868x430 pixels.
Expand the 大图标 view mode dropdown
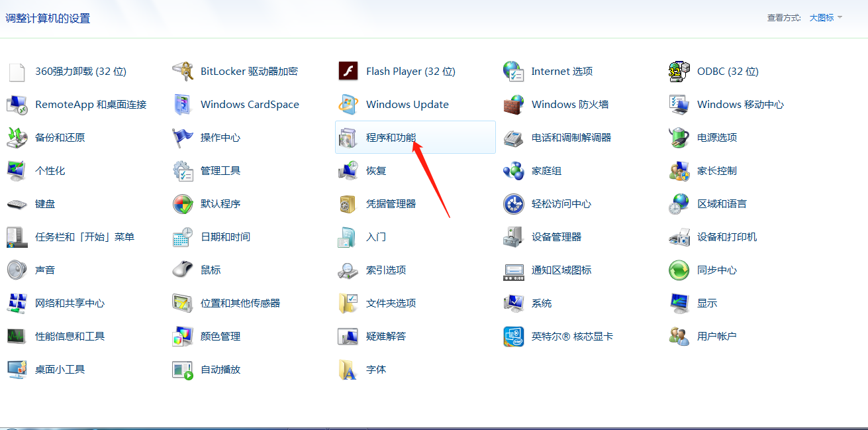(822, 18)
